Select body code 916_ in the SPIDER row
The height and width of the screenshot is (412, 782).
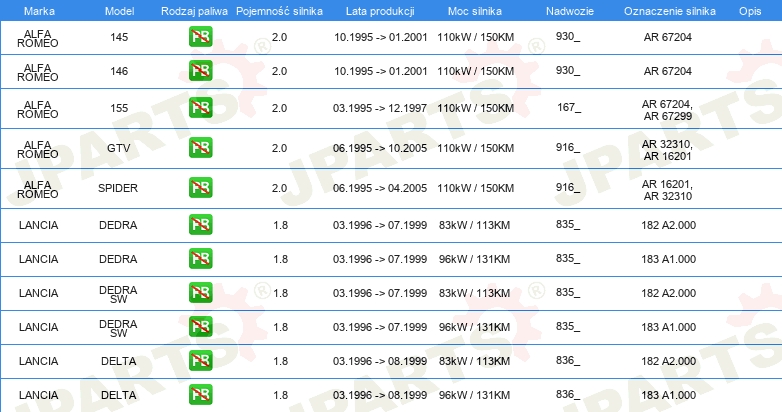click(x=568, y=188)
